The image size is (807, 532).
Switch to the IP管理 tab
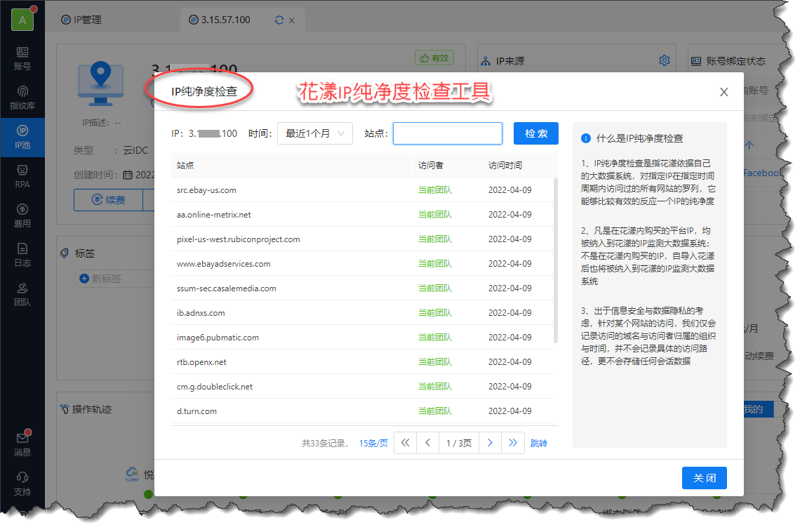(x=85, y=20)
